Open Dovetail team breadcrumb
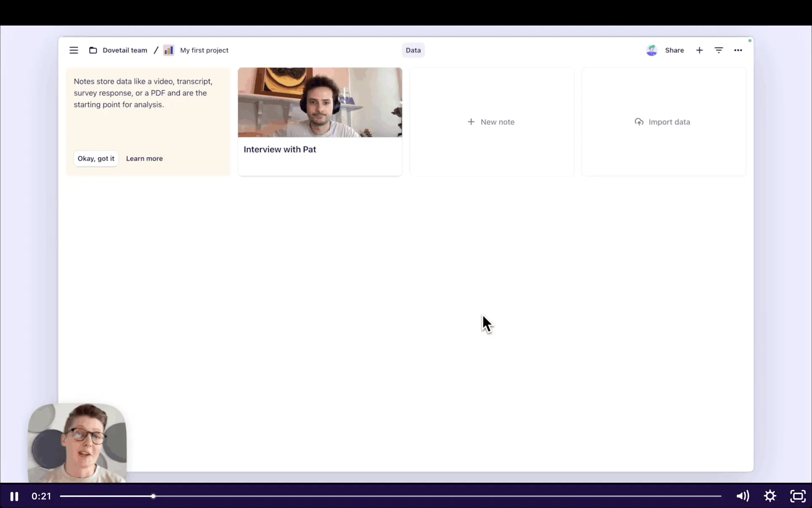 pyautogui.click(x=125, y=50)
